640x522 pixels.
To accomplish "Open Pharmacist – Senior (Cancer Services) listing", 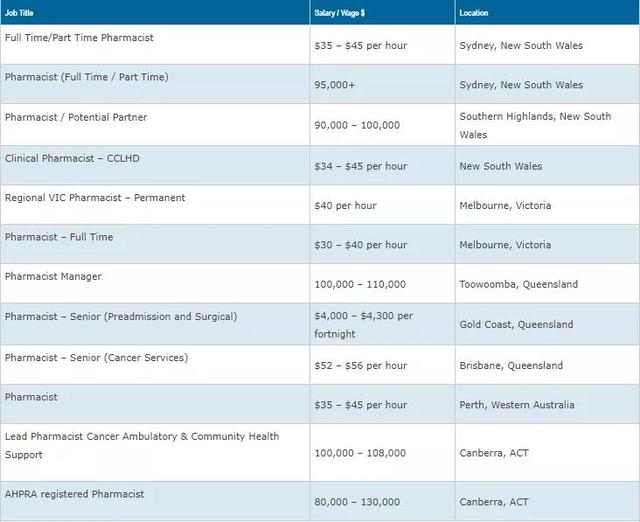I will click(96, 358).
